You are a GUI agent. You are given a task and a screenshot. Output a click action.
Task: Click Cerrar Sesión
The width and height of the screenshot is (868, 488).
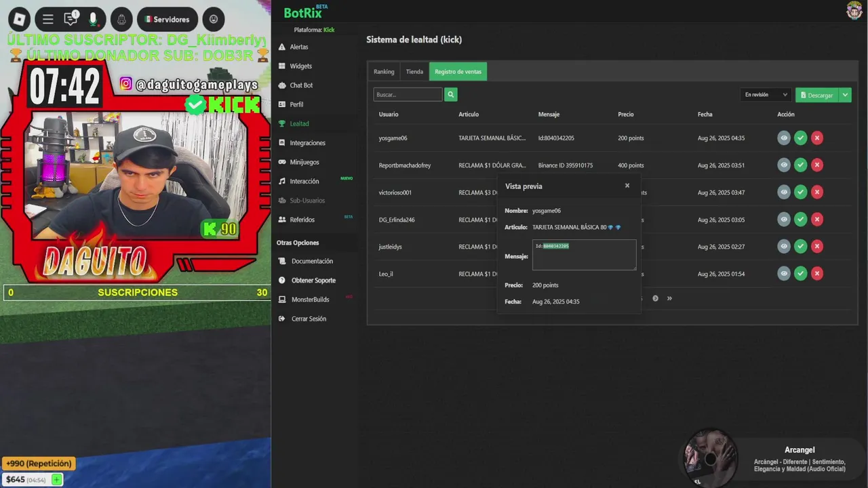[x=309, y=319]
